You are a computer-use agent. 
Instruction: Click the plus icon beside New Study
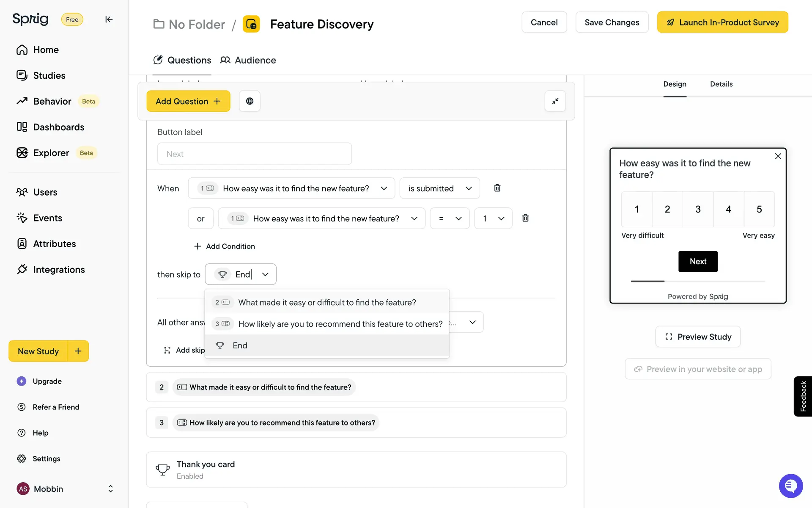[x=78, y=351]
